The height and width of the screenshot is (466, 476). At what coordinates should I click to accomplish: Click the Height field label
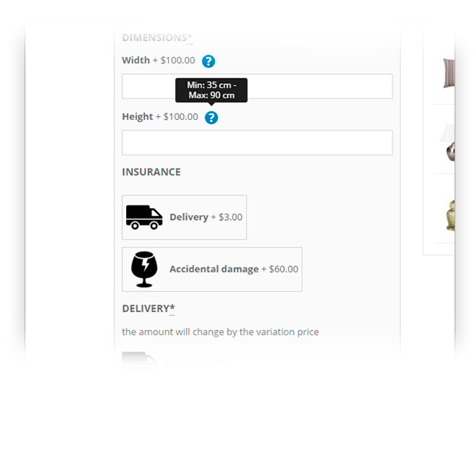pos(137,117)
